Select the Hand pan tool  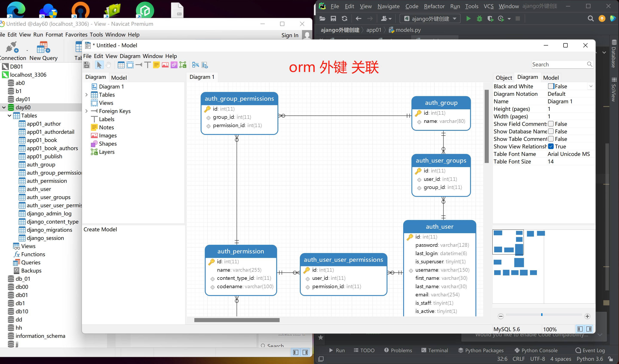tap(108, 65)
